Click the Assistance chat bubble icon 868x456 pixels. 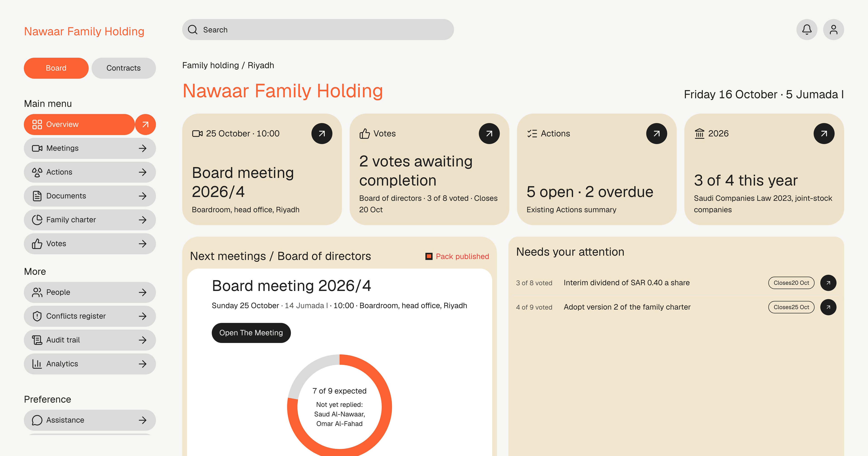[37, 420]
